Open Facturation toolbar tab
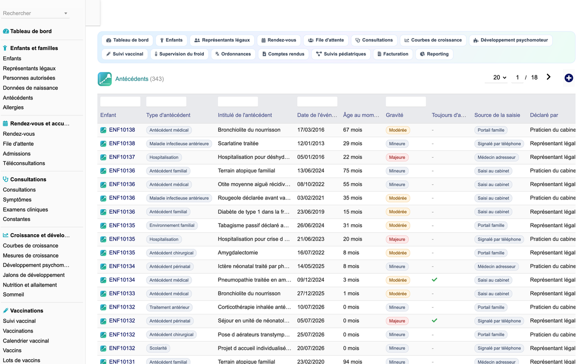Screen dimensions: 588x364 [393, 54]
